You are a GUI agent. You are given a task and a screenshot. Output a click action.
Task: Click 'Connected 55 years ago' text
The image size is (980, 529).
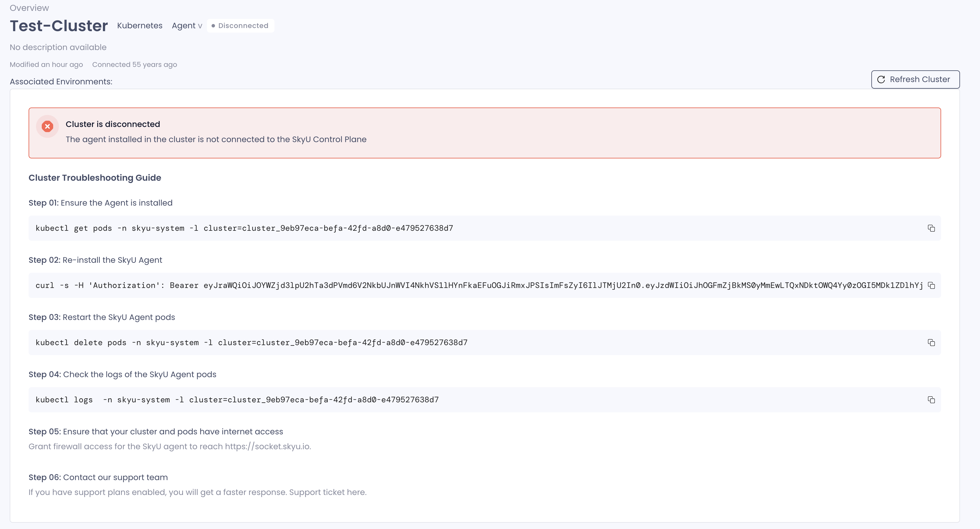[x=135, y=64]
